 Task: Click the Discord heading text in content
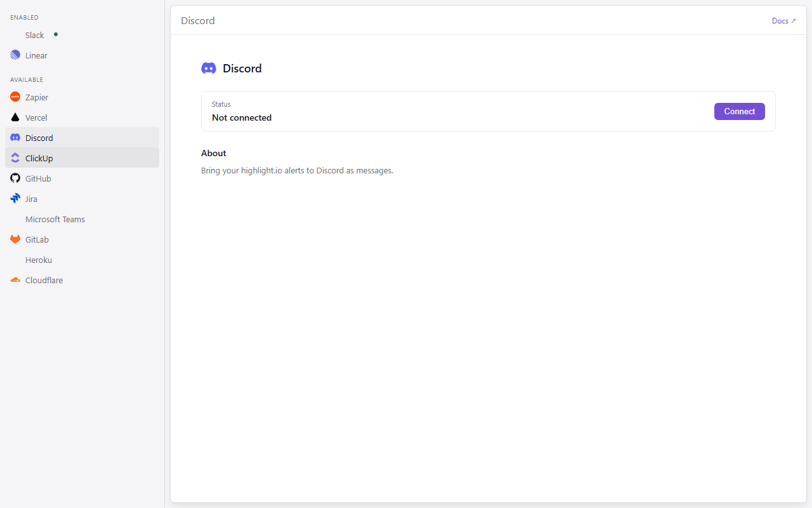coord(242,69)
